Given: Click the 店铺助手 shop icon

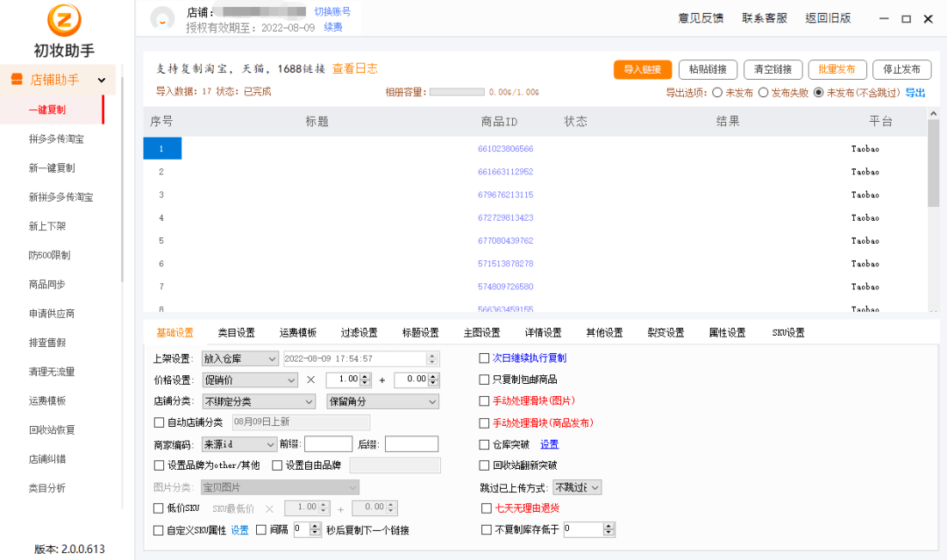Looking at the screenshot, I should pyautogui.click(x=17, y=79).
